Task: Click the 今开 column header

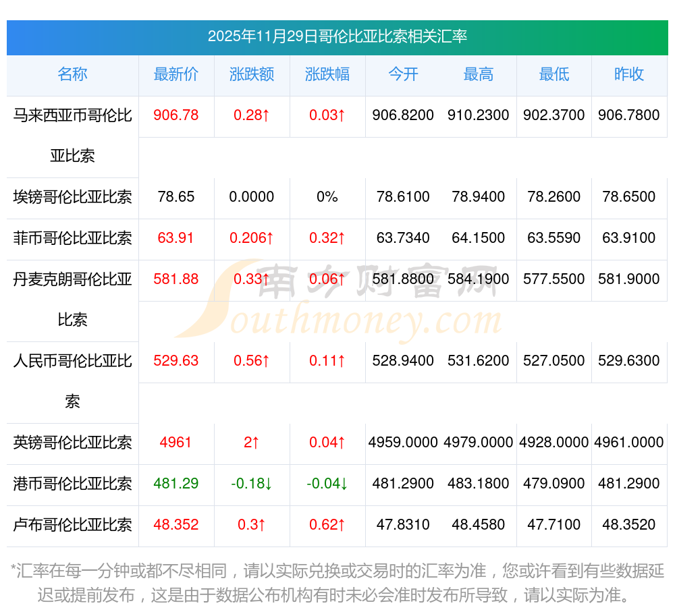Action: click(403, 75)
